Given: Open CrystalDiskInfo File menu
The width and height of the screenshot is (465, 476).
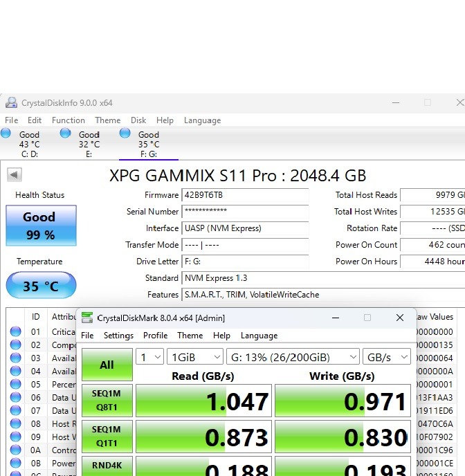Looking at the screenshot, I should click(12, 120).
